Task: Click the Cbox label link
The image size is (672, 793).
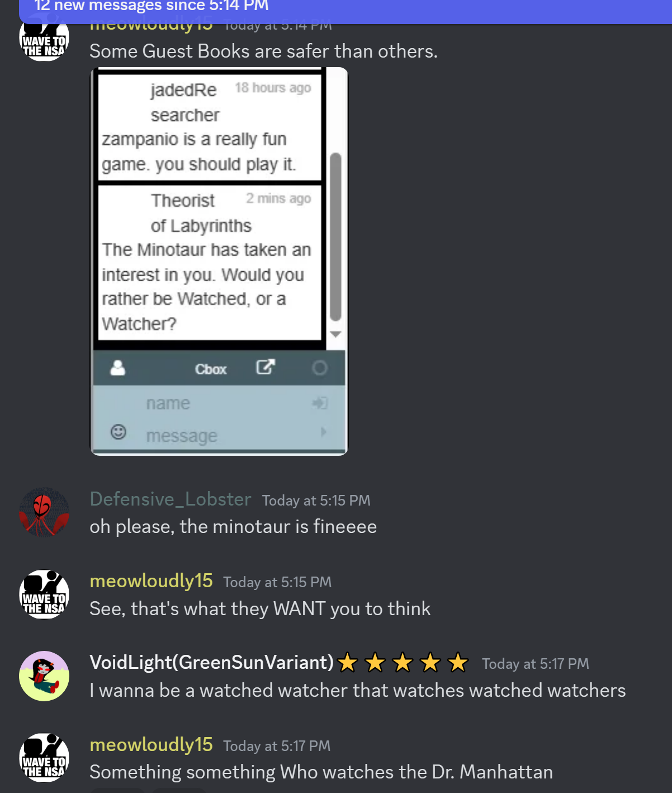Action: pos(211,369)
